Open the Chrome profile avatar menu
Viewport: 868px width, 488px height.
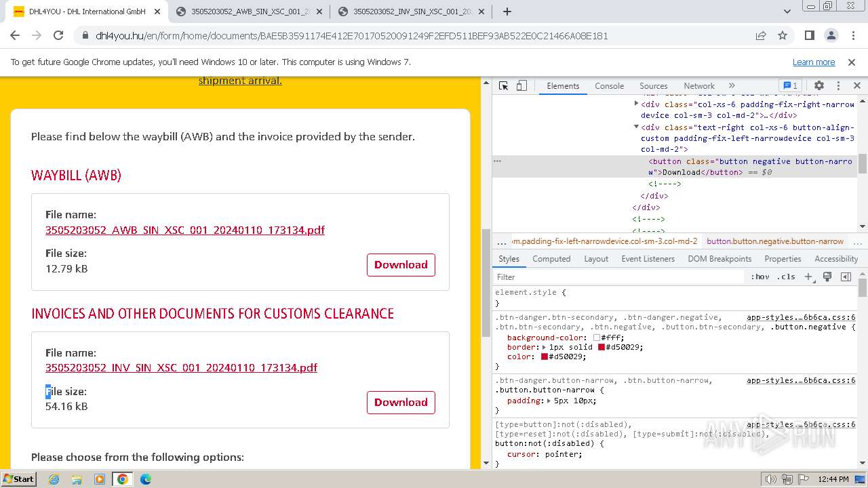point(831,36)
